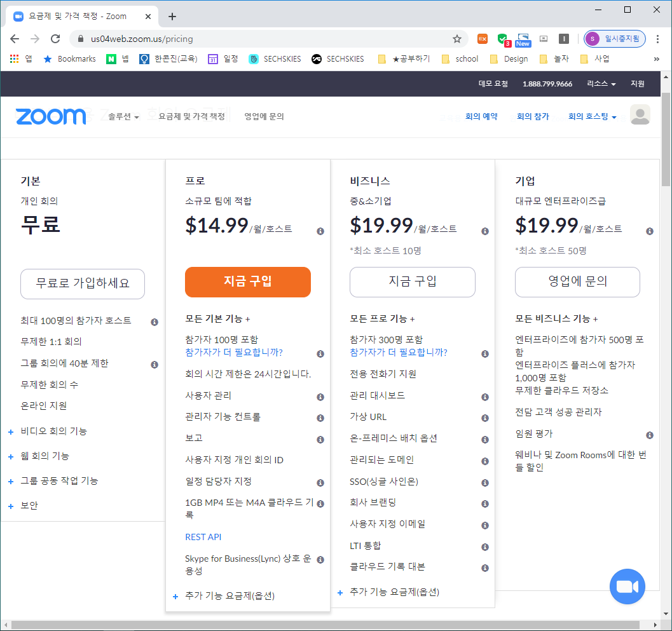The height and width of the screenshot is (631, 672).
Task: Open the Design bookmark folder
Action: (x=509, y=58)
